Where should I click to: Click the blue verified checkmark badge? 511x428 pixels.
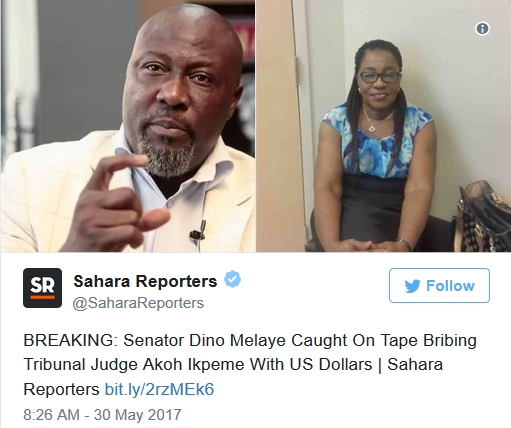(232, 279)
